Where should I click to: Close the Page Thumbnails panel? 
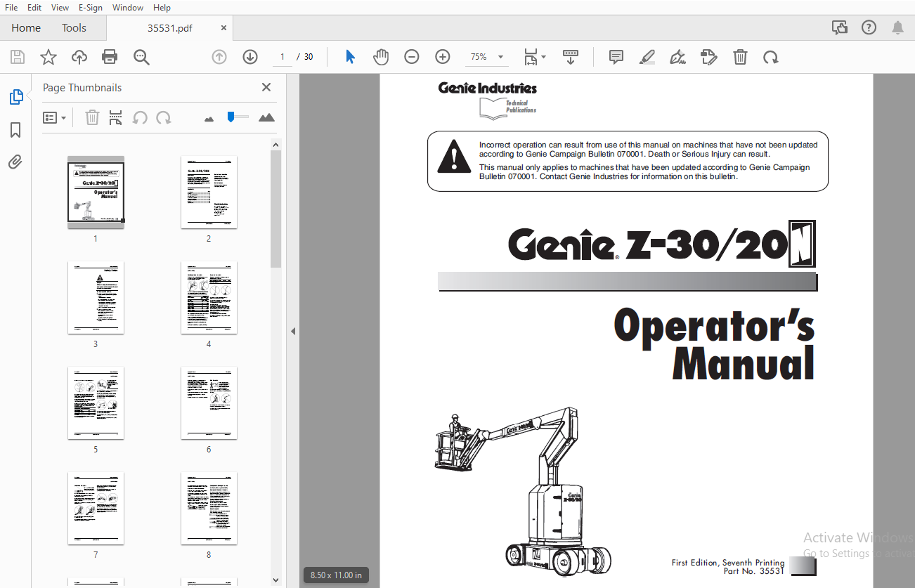click(266, 87)
